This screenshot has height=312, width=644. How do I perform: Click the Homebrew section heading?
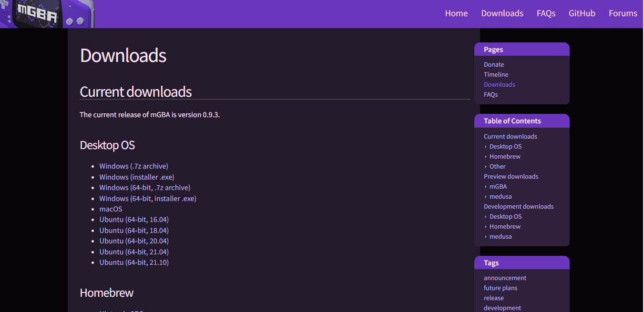[x=107, y=293]
